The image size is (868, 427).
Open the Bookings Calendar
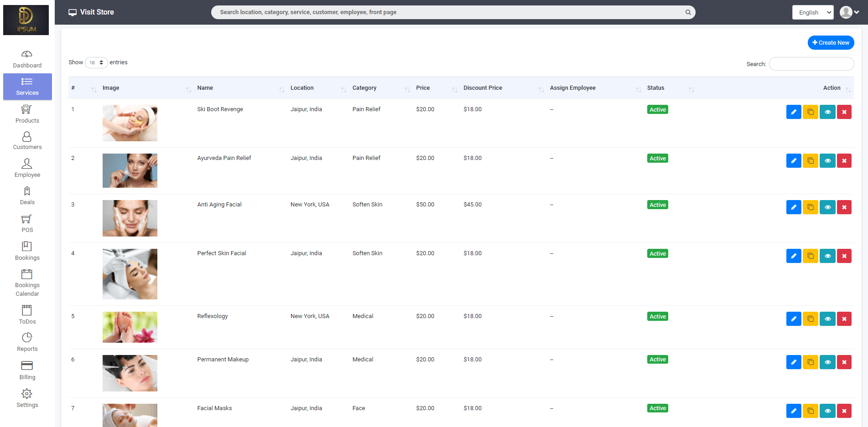point(27,281)
